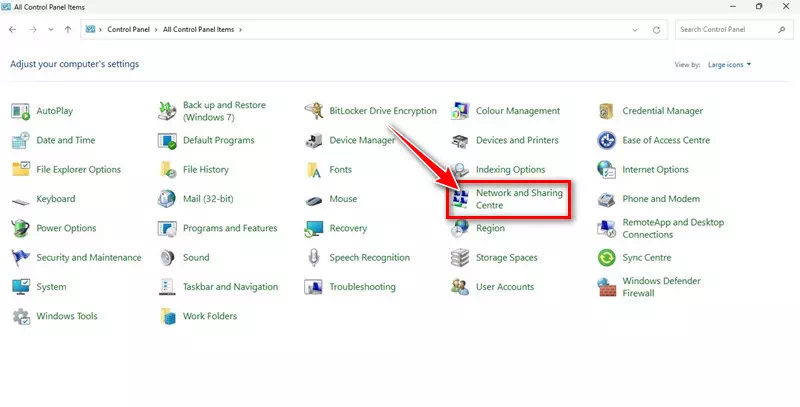Open the address bar history dropdown arrow

coord(635,30)
